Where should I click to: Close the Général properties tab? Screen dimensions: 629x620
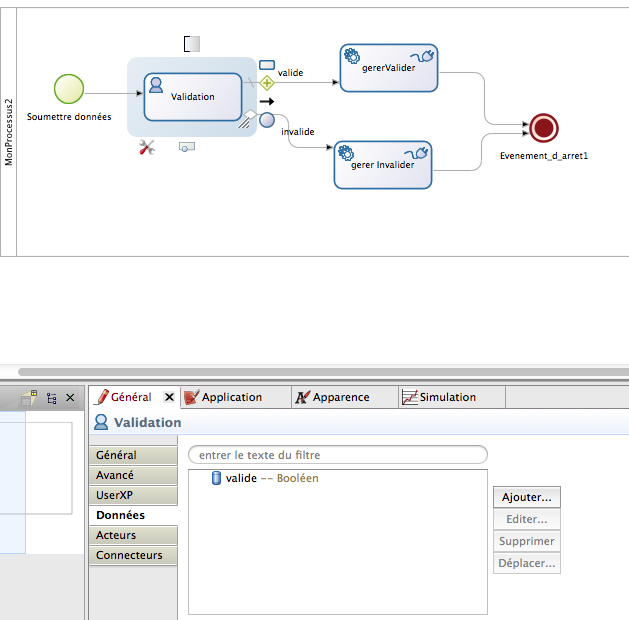(x=169, y=397)
